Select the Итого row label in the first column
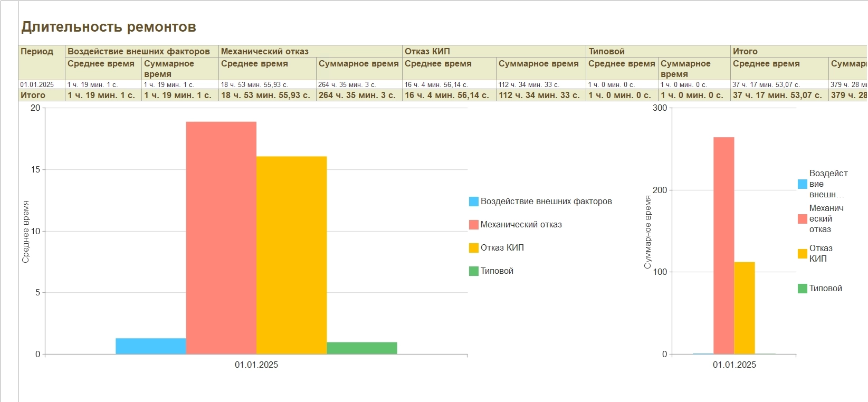 (x=33, y=95)
